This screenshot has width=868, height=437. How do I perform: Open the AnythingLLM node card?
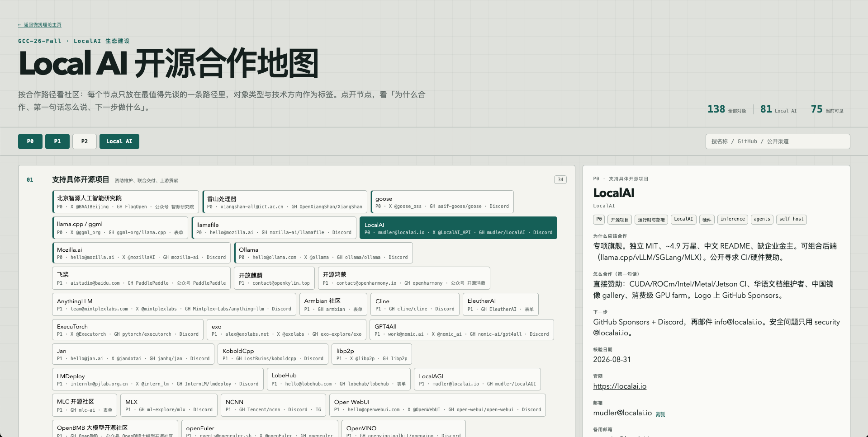(174, 304)
